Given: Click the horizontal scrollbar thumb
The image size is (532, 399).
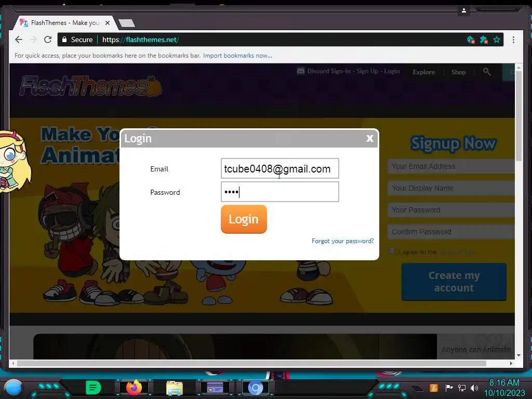Looking at the screenshot, I should click(251, 363).
